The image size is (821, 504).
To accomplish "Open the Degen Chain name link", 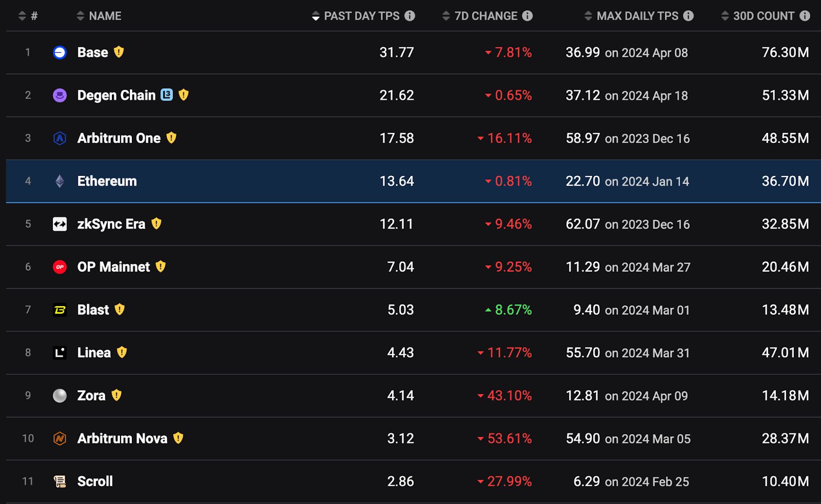I will [116, 95].
